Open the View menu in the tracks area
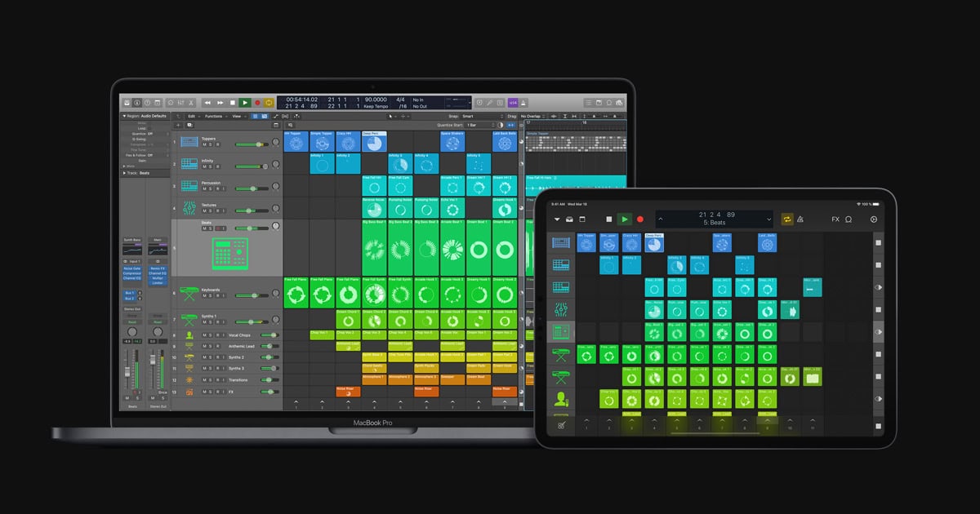Screen dimensions: 980x514 click(237, 116)
